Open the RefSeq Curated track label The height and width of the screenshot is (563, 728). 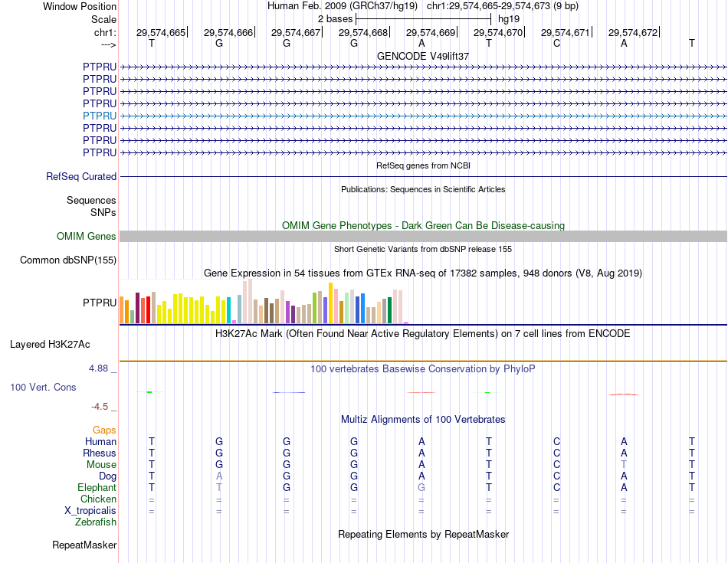[x=81, y=176]
